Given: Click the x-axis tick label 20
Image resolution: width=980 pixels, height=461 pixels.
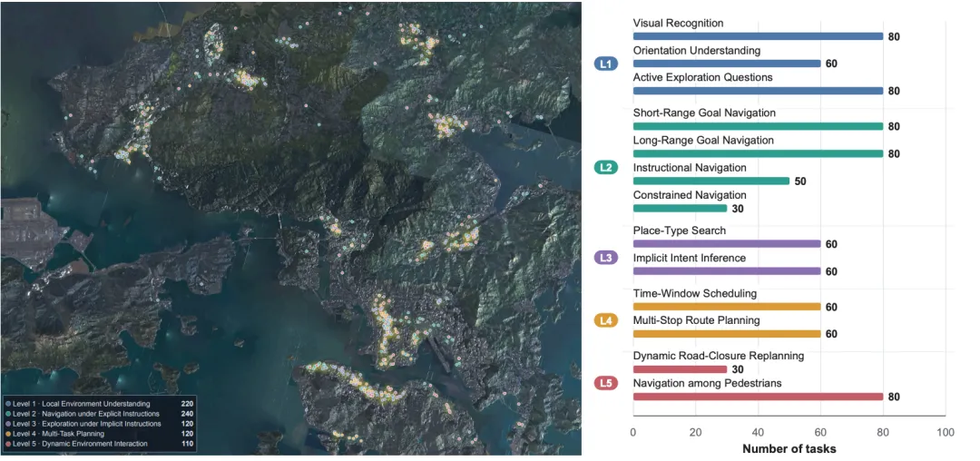Looking at the screenshot, I should (x=696, y=432).
